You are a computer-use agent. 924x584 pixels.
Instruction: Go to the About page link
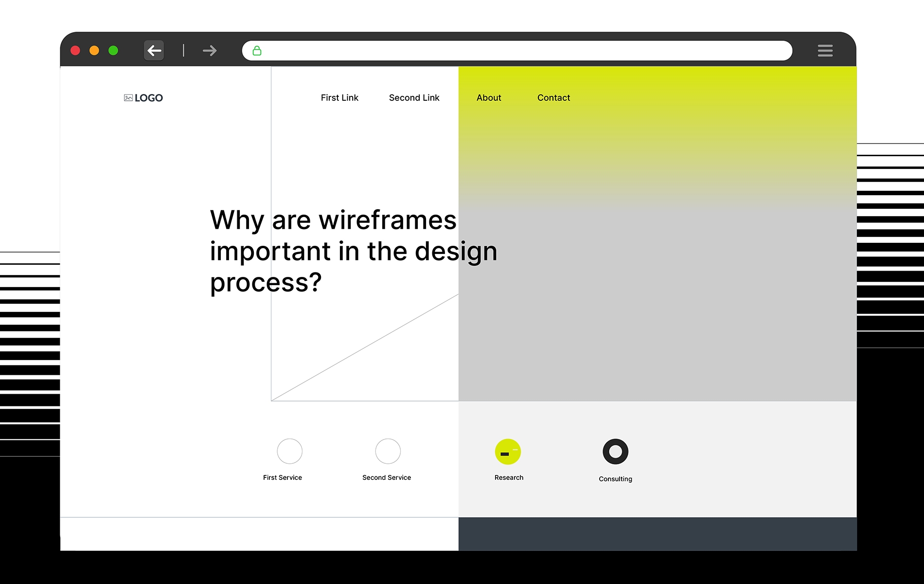(489, 98)
